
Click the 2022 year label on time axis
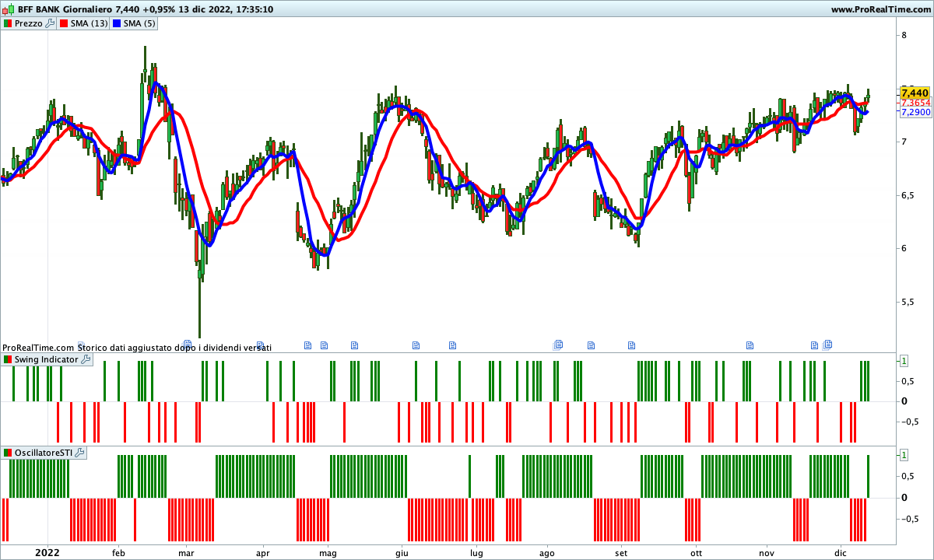tap(47, 552)
